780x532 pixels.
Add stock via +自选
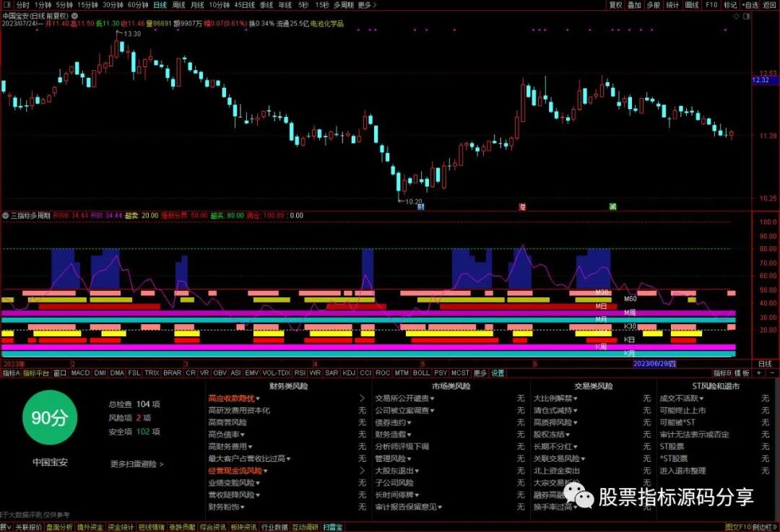pos(750,4)
